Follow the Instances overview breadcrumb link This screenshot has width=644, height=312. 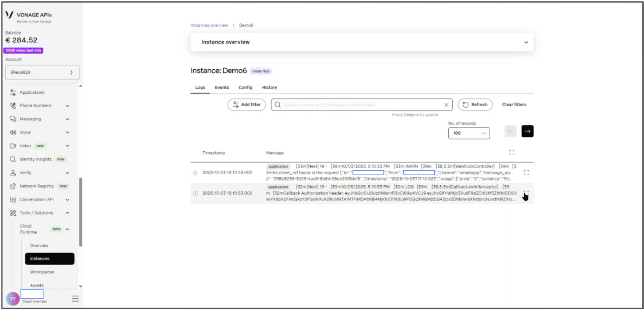pyautogui.click(x=209, y=25)
